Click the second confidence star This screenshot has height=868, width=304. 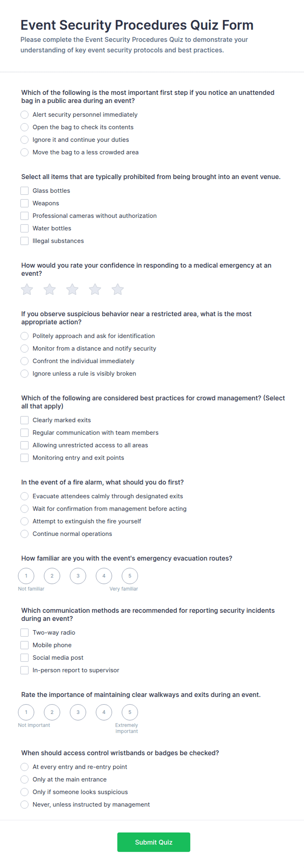pyautogui.click(x=50, y=289)
